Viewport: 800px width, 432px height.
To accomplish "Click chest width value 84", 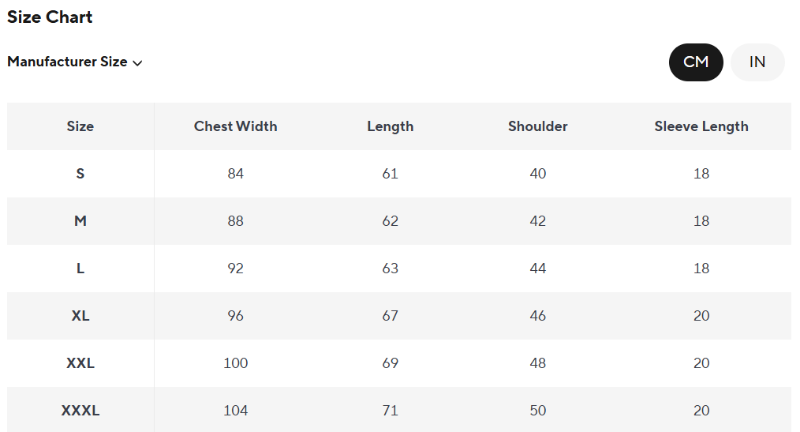I will (x=235, y=173).
